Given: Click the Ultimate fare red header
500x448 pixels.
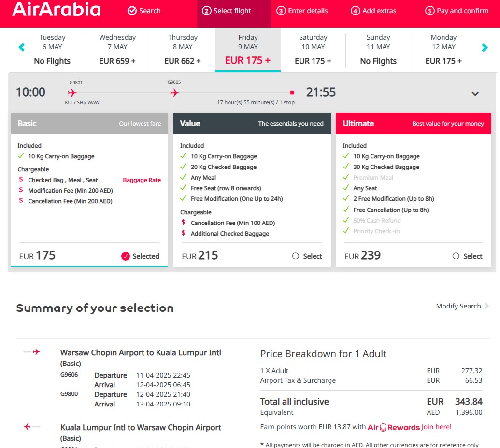Looking at the screenshot, I should 413,124.
